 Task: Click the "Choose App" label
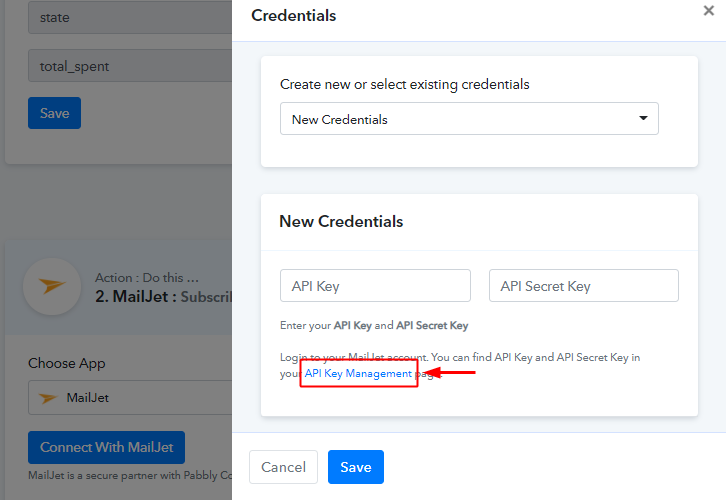[x=67, y=363]
